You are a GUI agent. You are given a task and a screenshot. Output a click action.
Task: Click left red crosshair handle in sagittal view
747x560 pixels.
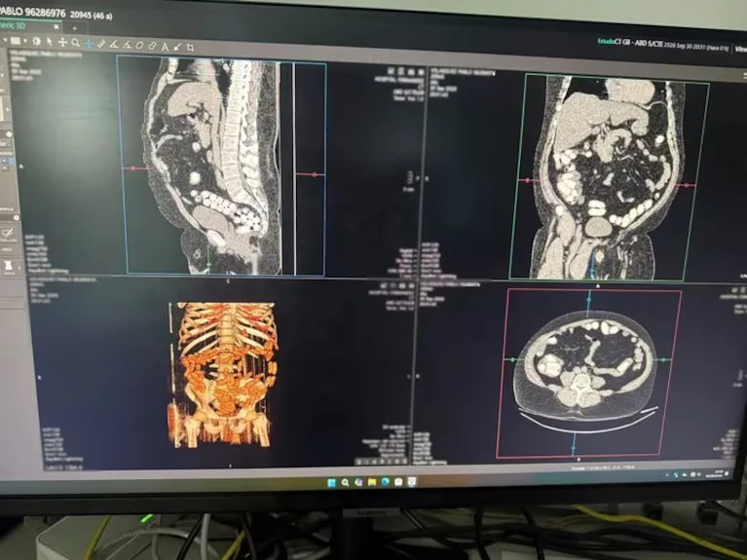point(132,168)
